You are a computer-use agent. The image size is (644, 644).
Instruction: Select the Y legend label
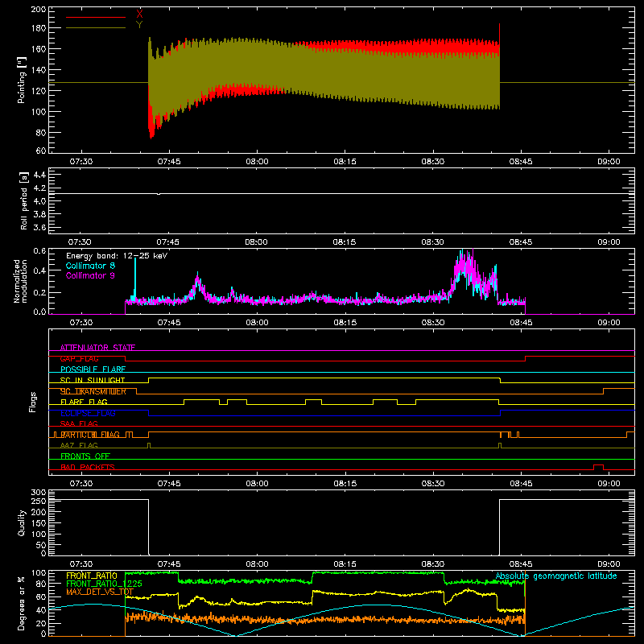pos(139,25)
